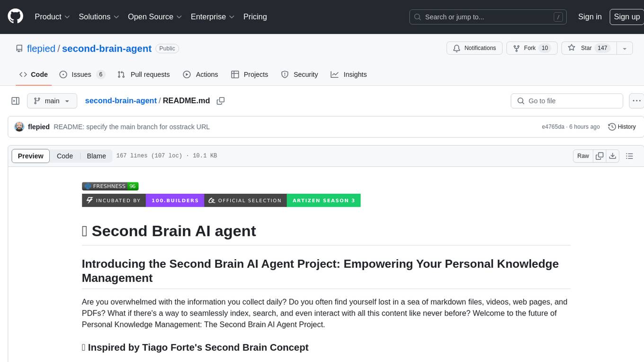644x362 pixels.
Task: Open the osstrack URL commit message
Action: [132, 127]
